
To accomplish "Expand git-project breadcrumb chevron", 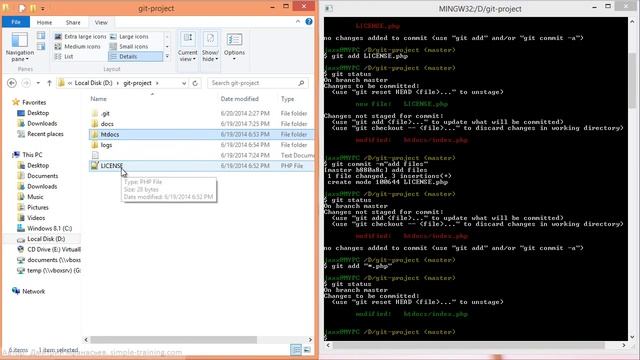I will coord(157,83).
